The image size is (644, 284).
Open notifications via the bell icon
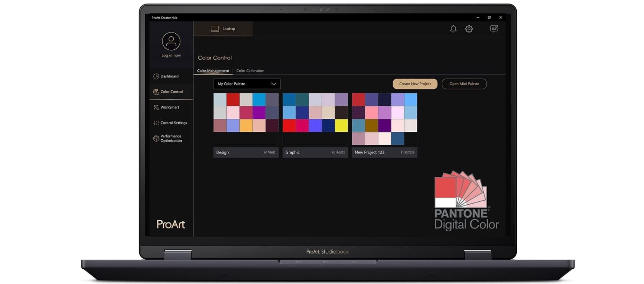coord(453,29)
